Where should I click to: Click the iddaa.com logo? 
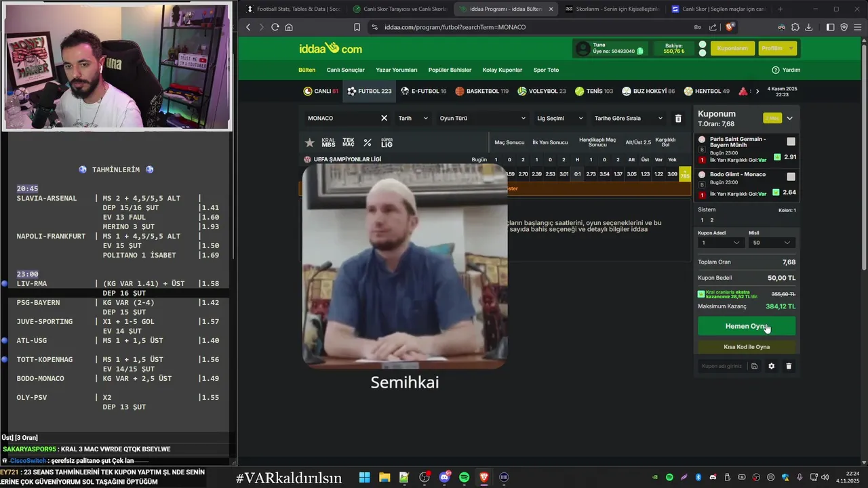coord(330,48)
